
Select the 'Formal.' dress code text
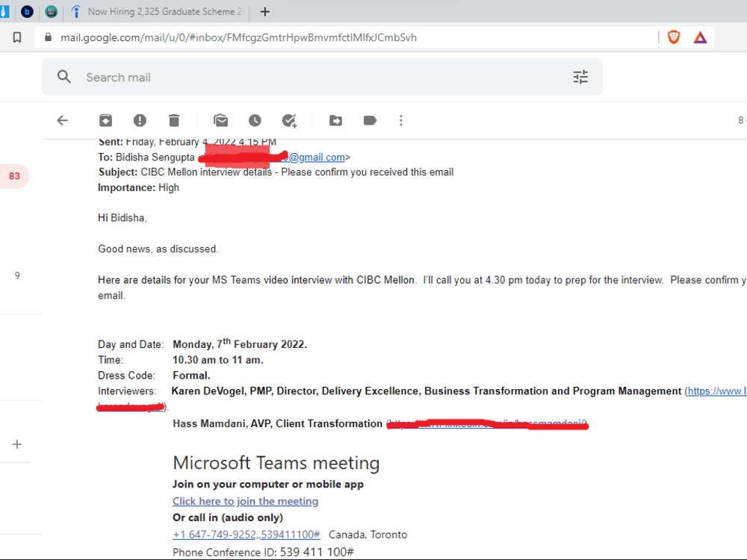(191, 376)
